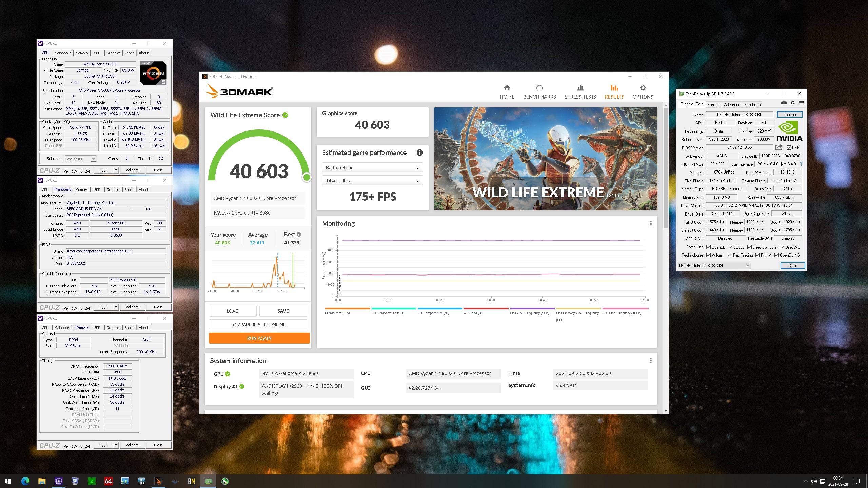Toggle the OpenGL 4.6 checkbox in GPU-Z
Viewport: 868px width, 488px height.
(x=777, y=255)
